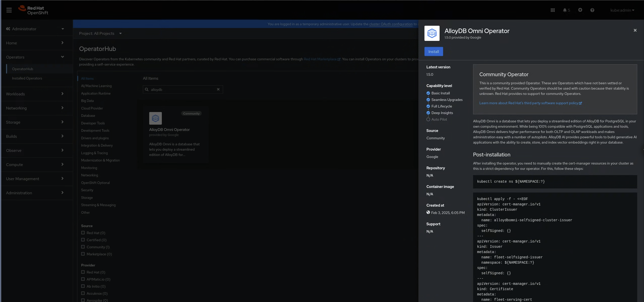Viewport: 644px width, 302px height.
Task: Click the AlloyDB Omni Operator tile icon
Action: pos(155,118)
